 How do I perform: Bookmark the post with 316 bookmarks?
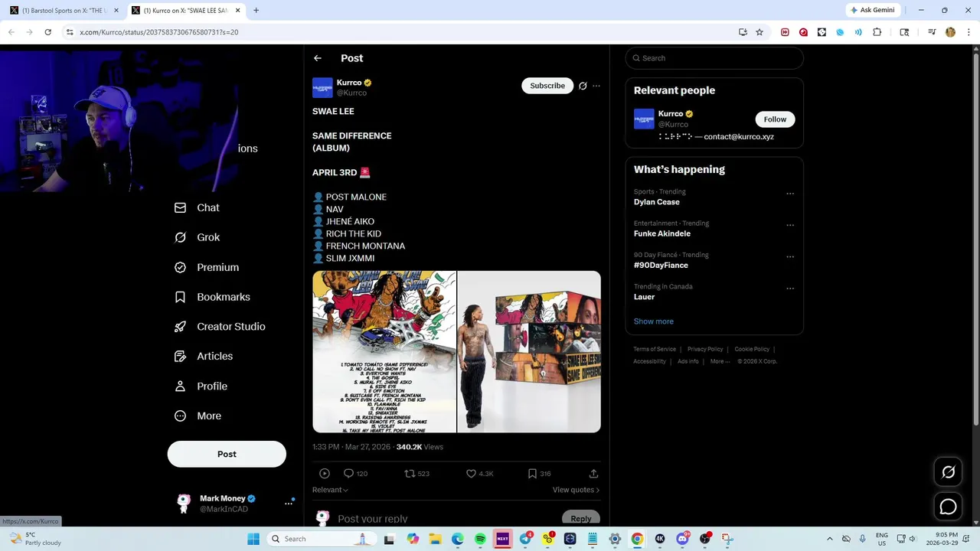click(x=532, y=474)
